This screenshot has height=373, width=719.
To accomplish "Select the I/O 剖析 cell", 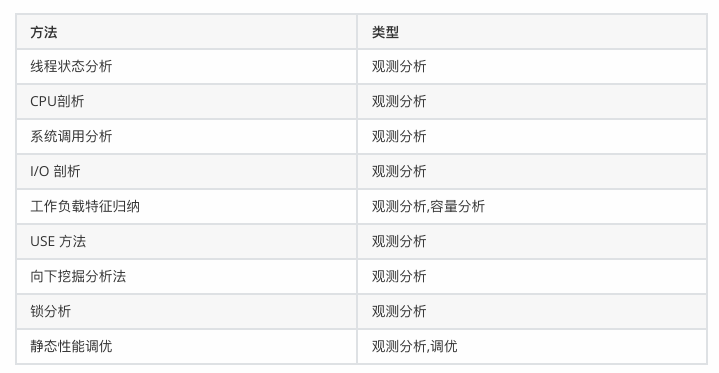I will [187, 172].
